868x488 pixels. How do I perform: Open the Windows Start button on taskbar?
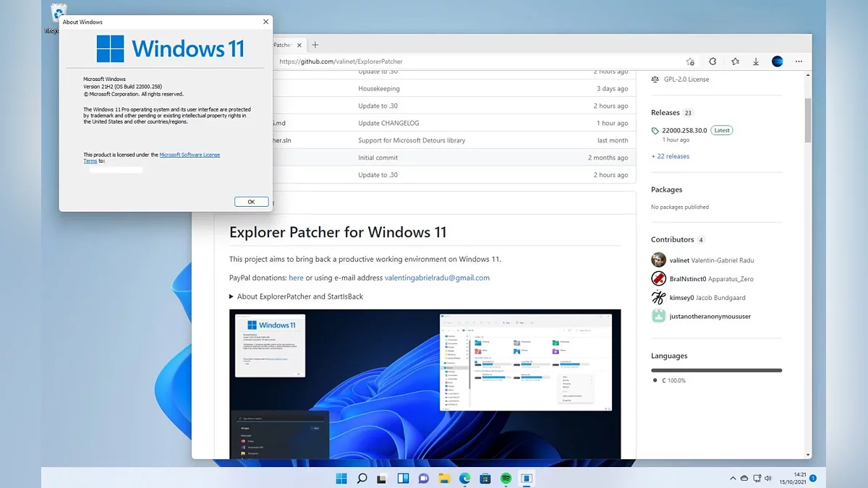point(341,478)
